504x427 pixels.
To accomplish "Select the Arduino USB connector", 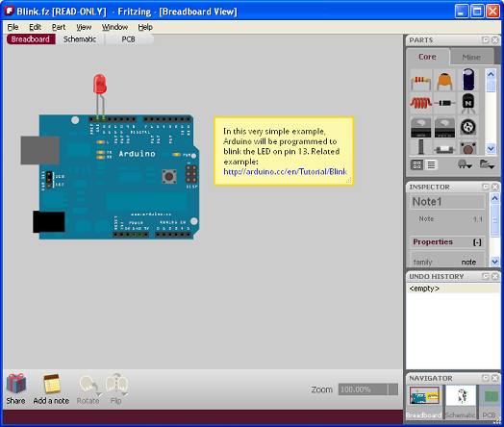I will click(x=40, y=150).
